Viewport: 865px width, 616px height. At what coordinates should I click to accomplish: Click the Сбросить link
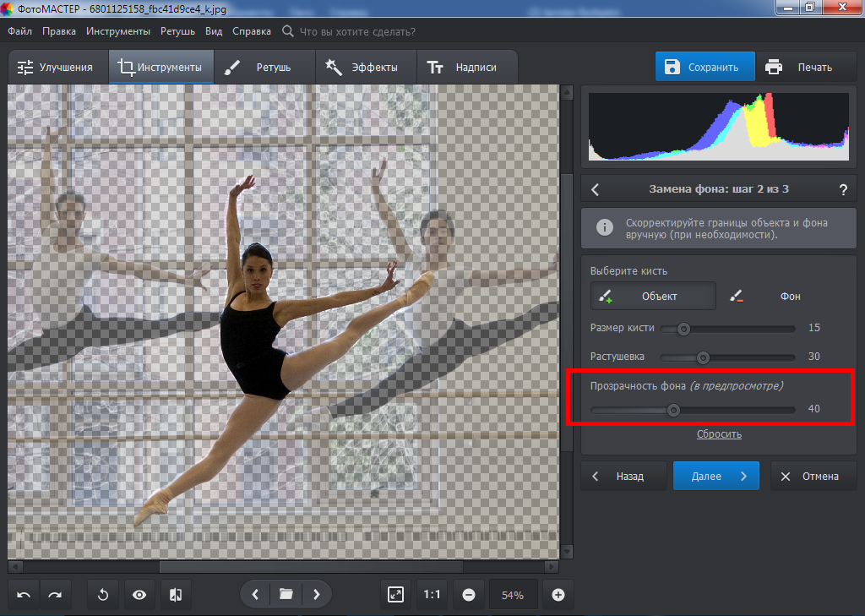(x=719, y=434)
